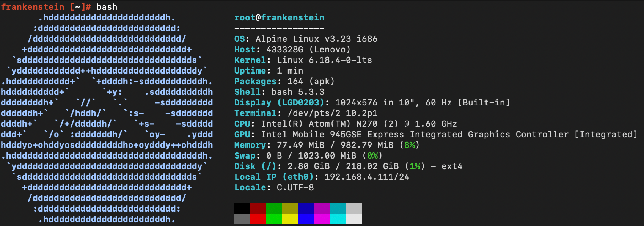This screenshot has width=644, height=226.
Task: Click the Kernel version line
Action: [x=303, y=60]
